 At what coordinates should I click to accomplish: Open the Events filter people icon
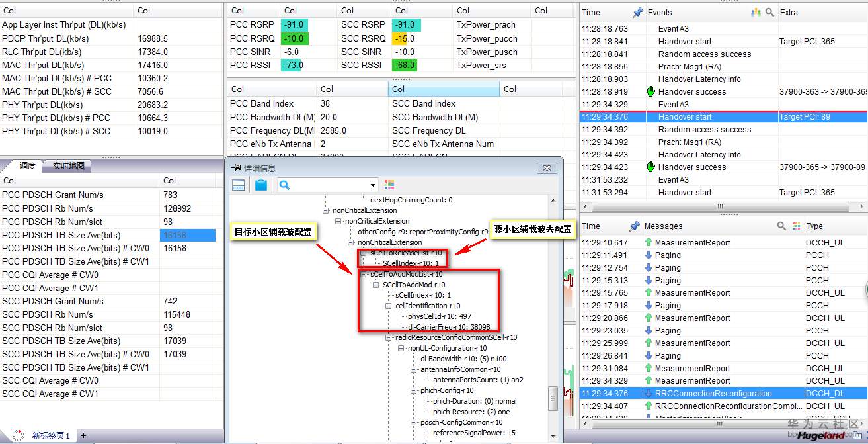[756, 12]
